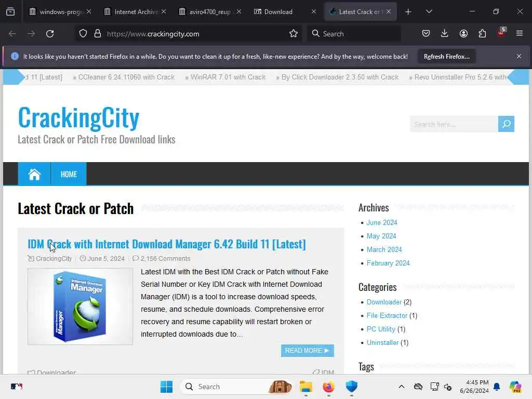Open the PC Utility category
The height and width of the screenshot is (399, 532).
pos(381,329)
